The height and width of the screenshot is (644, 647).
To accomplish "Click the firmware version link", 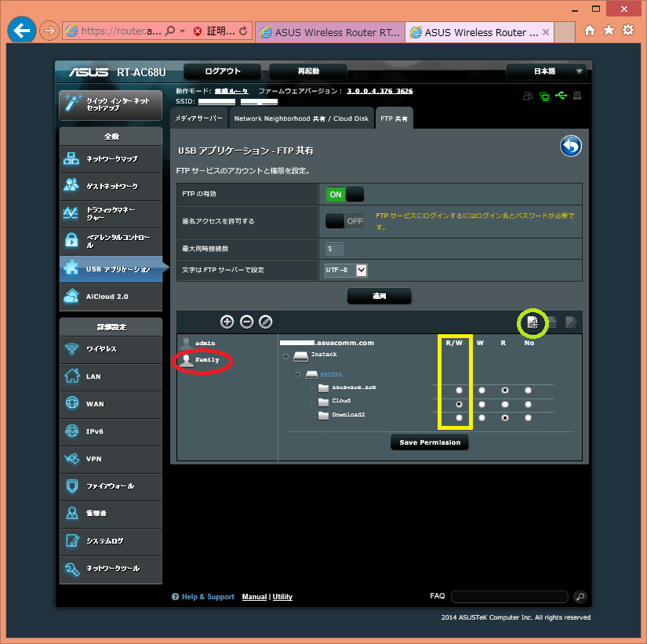I will pos(380,91).
